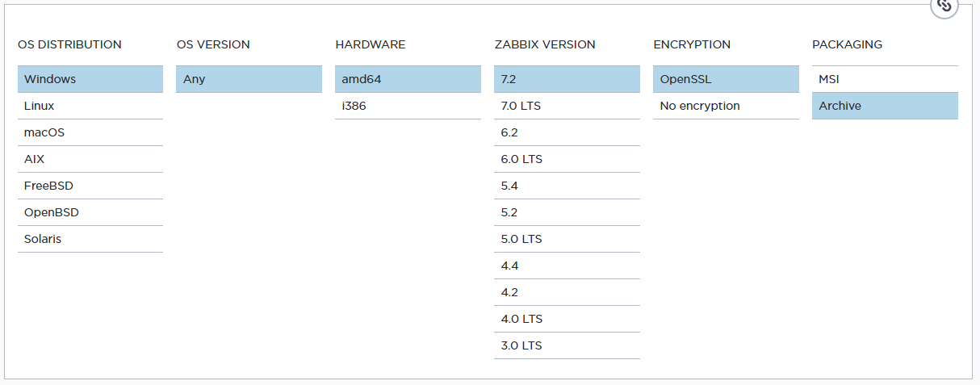The width and height of the screenshot is (980, 385).
Task: Select Zabbix version 4.4
Action: click(566, 266)
